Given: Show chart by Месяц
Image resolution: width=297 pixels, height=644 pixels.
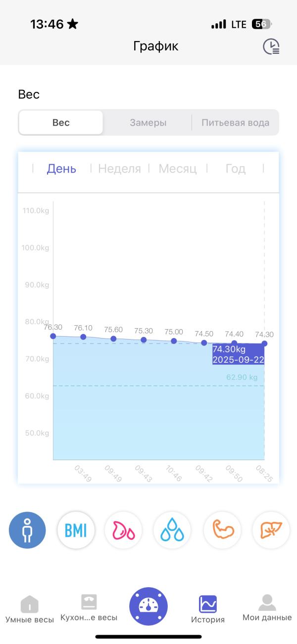Looking at the screenshot, I should (x=177, y=169).
